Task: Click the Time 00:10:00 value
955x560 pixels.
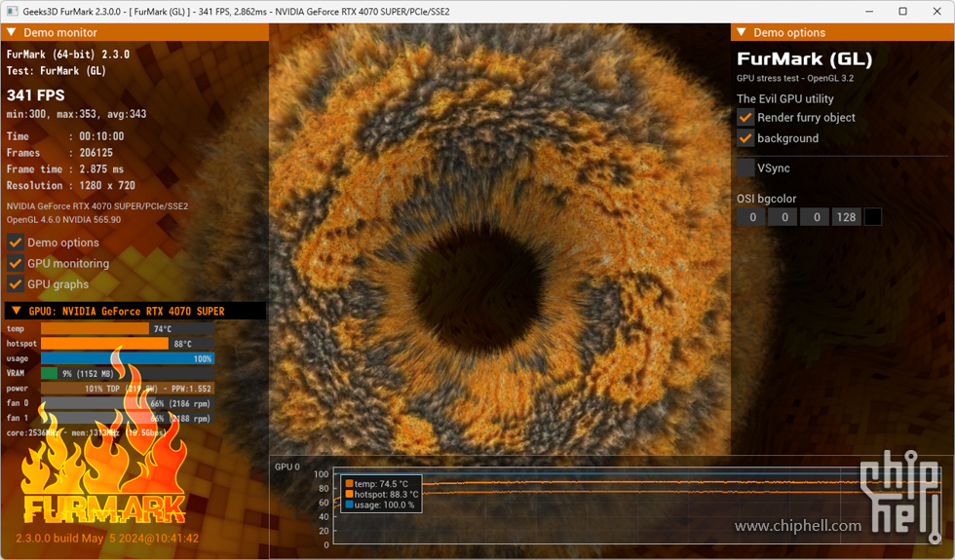Action: tap(101, 136)
